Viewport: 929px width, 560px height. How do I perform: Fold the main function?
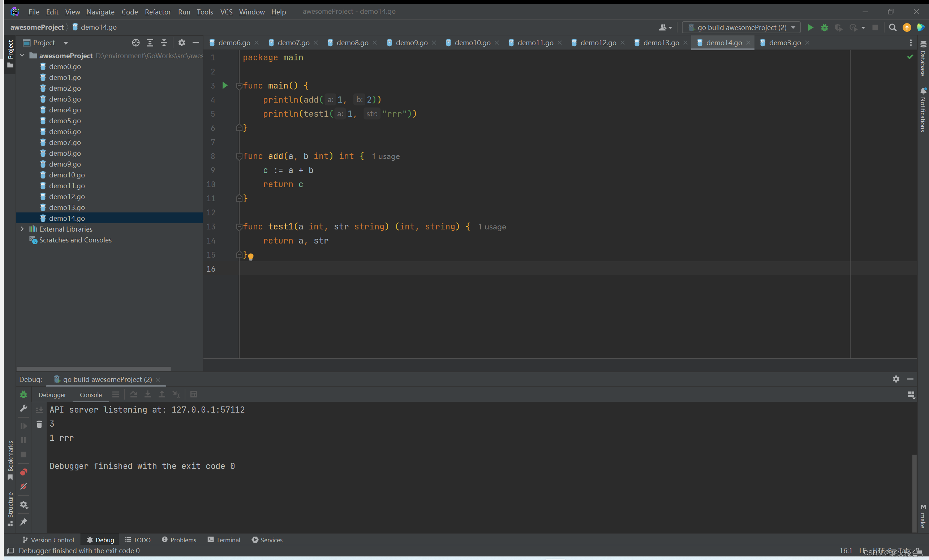[238, 86]
